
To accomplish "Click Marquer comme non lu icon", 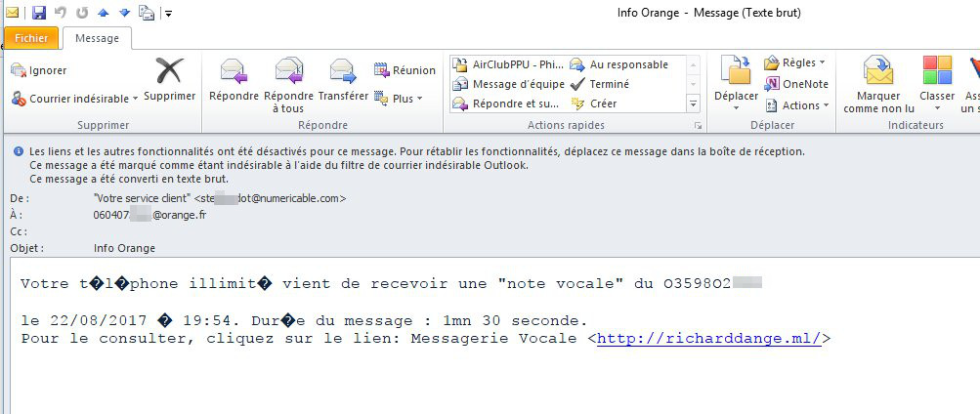I will [x=878, y=70].
